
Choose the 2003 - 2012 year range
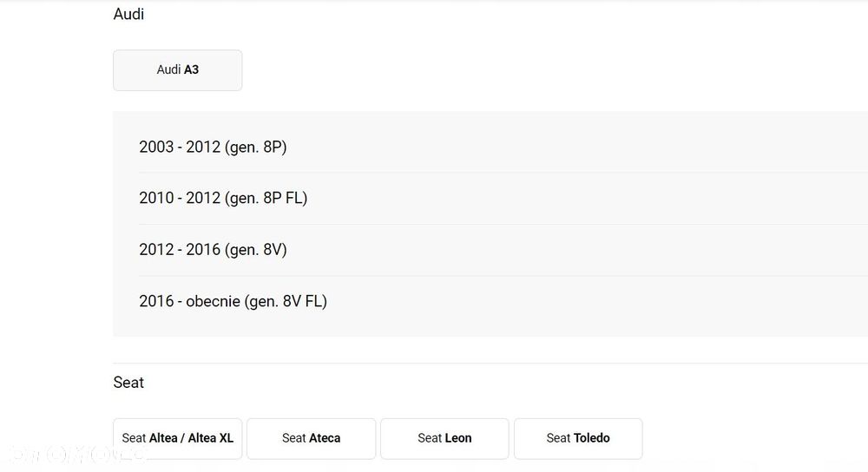pyautogui.click(x=180, y=147)
